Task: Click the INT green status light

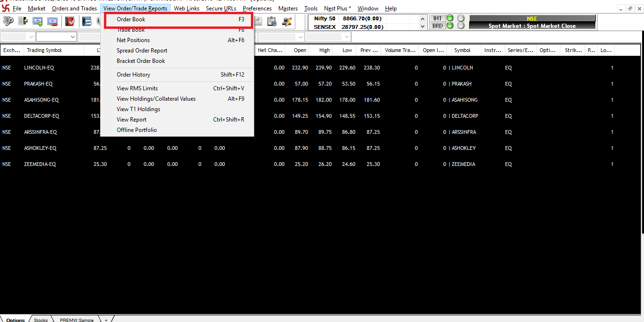Action: [x=450, y=18]
